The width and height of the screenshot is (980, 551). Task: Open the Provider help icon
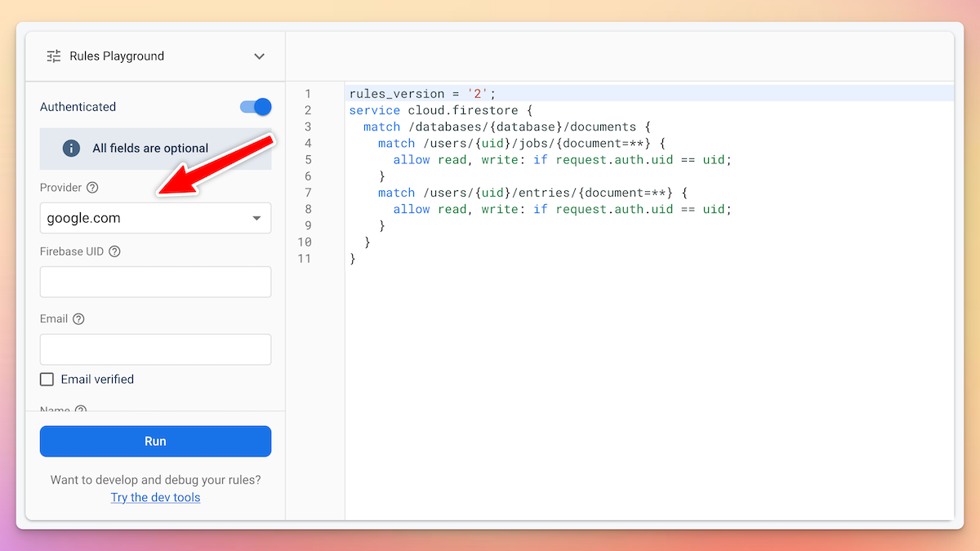92,188
